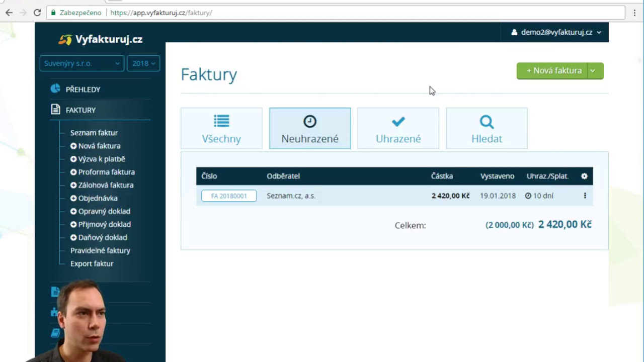This screenshot has height=362, width=644.
Task: Click the customer name Seznam.cz, a.s.
Action: (291, 196)
